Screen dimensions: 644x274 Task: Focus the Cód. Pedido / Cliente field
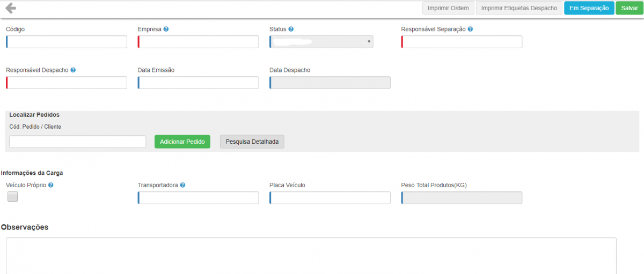pyautogui.click(x=78, y=142)
